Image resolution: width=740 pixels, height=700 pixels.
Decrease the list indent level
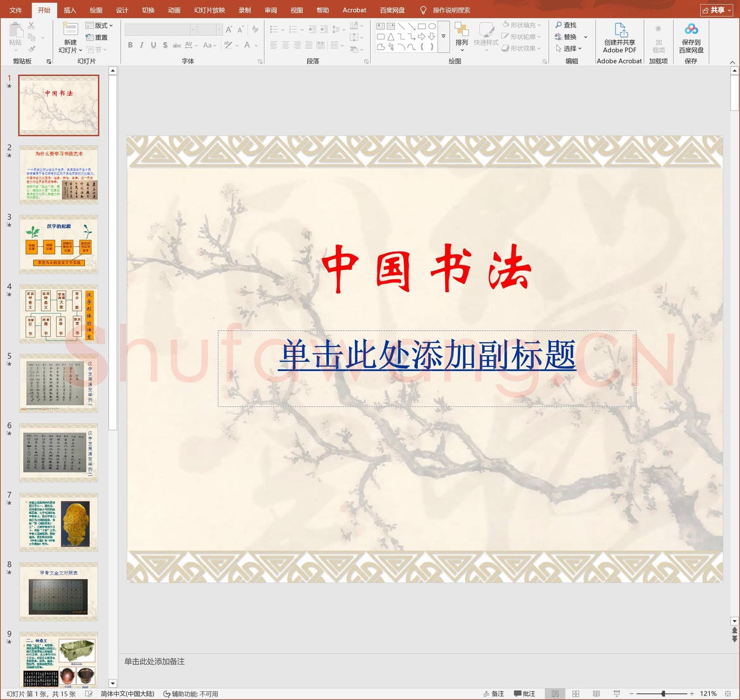[x=312, y=30]
